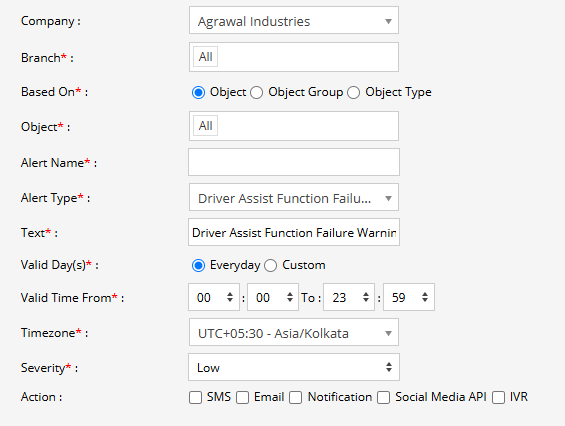Screen dimensions: 565x426
Task: Click the Object multi-select field
Action: [x=294, y=126]
